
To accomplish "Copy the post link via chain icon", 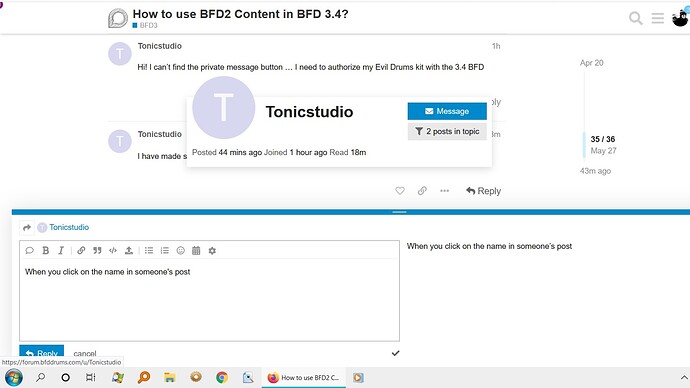I will pos(422,190).
